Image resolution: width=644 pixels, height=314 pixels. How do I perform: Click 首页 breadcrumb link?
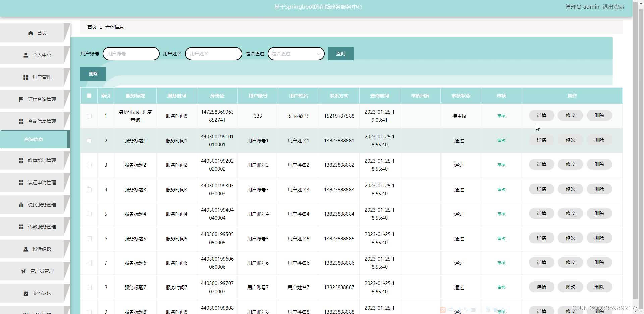pos(92,27)
